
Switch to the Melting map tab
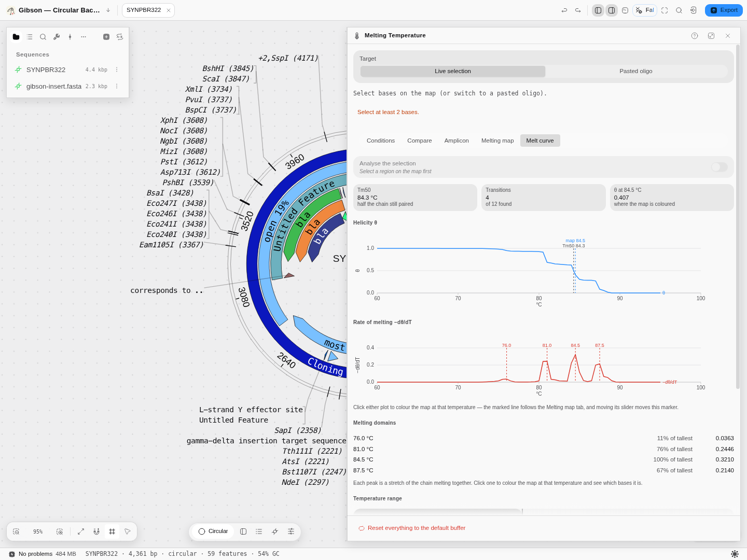[497, 141]
